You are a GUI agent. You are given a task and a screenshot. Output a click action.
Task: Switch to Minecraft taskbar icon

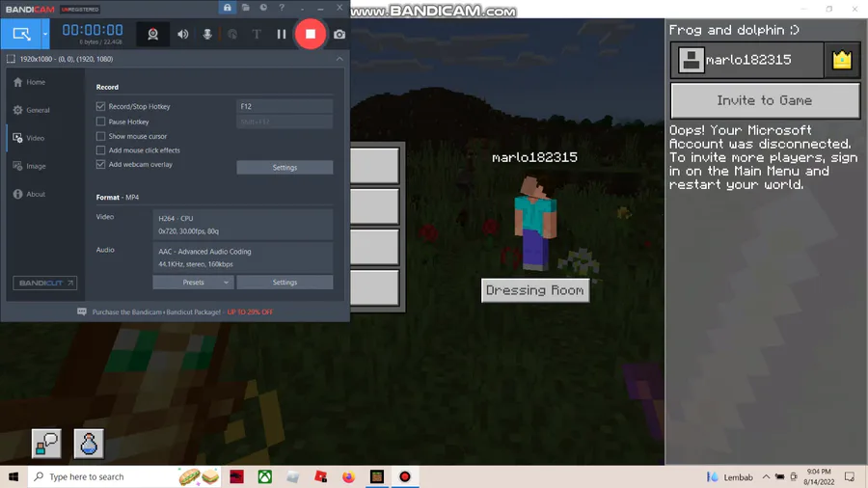coord(377,476)
